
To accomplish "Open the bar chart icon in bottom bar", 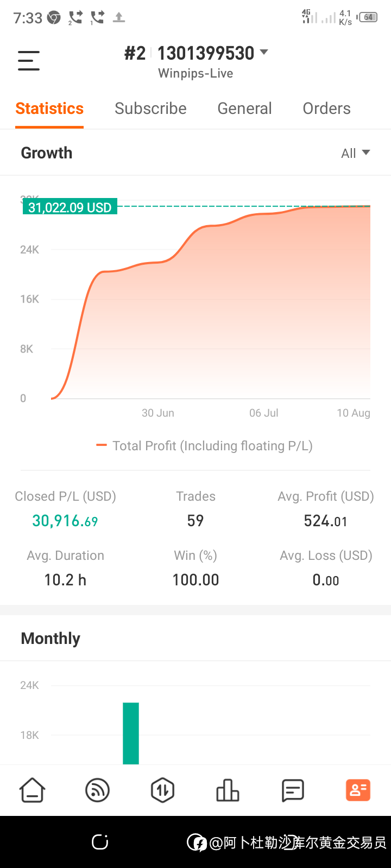I will click(228, 790).
